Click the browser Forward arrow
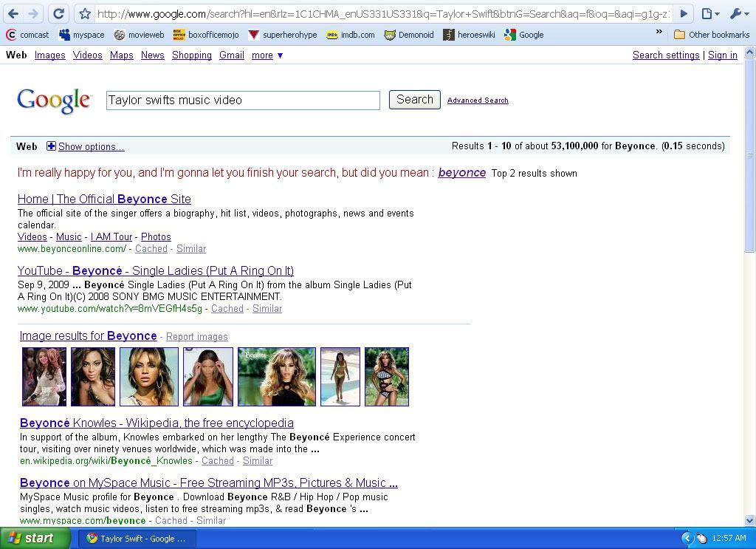Viewport: 756px width, 549px height. [33, 13]
